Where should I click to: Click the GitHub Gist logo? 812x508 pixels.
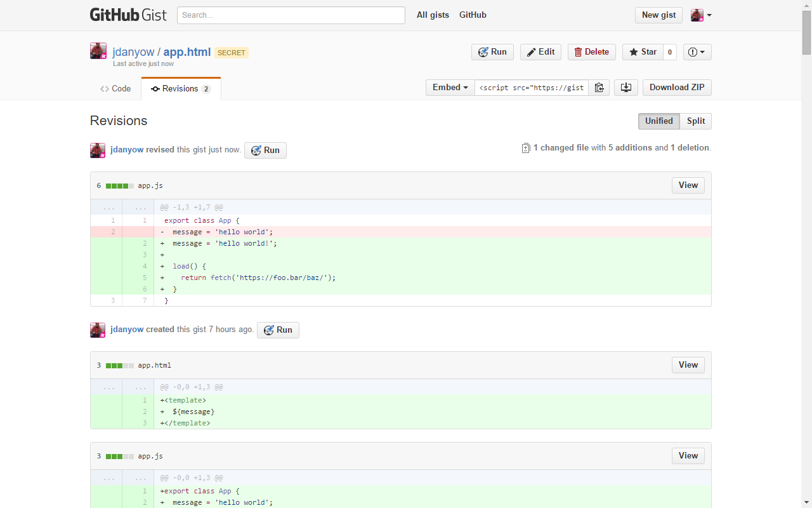[x=128, y=15]
